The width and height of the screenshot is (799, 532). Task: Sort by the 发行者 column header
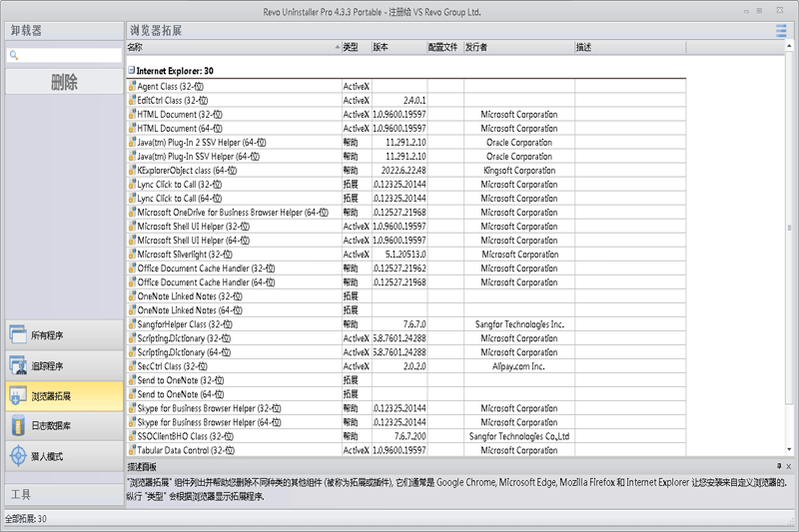click(x=518, y=47)
